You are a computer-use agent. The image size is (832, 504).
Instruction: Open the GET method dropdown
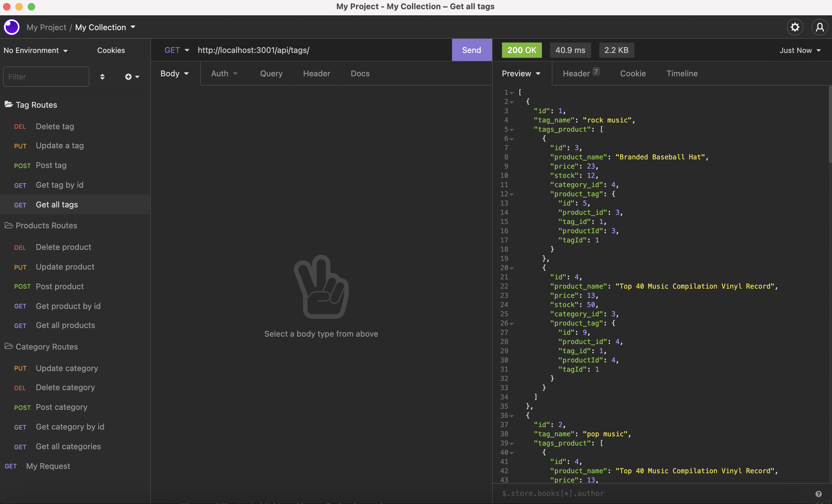click(176, 50)
